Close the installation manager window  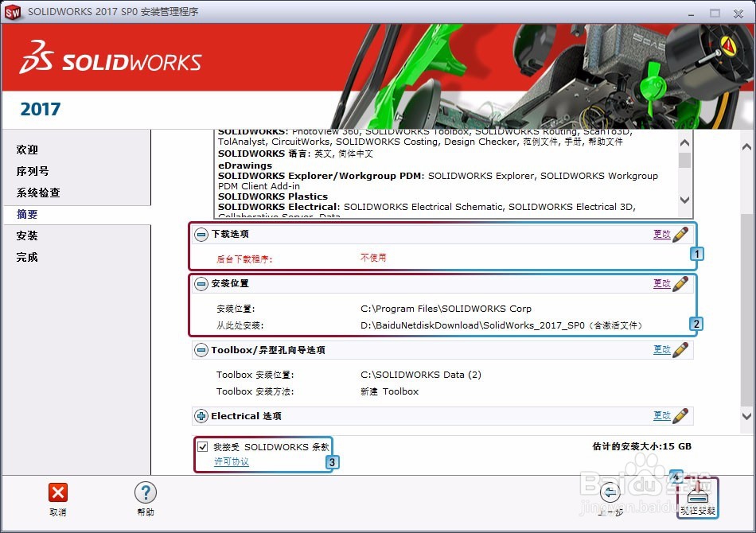(x=738, y=14)
